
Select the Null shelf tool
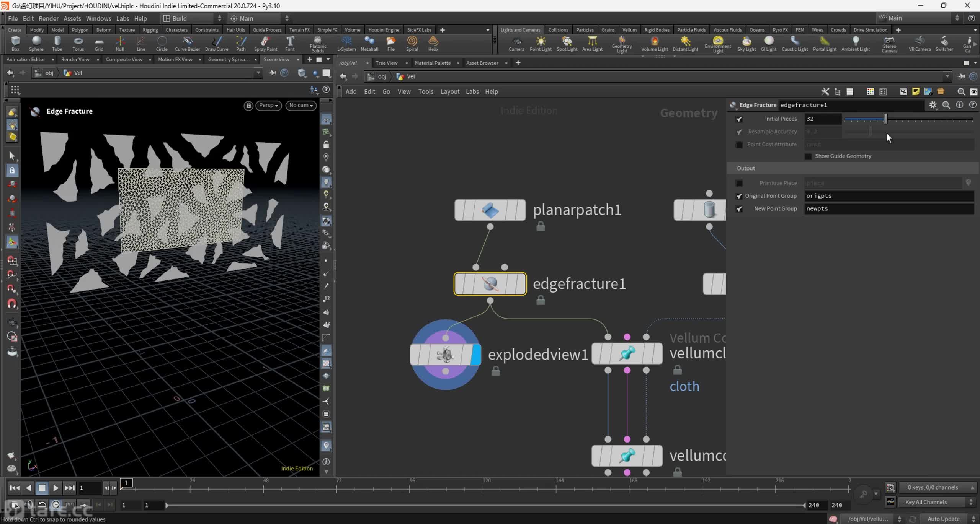pyautogui.click(x=120, y=44)
